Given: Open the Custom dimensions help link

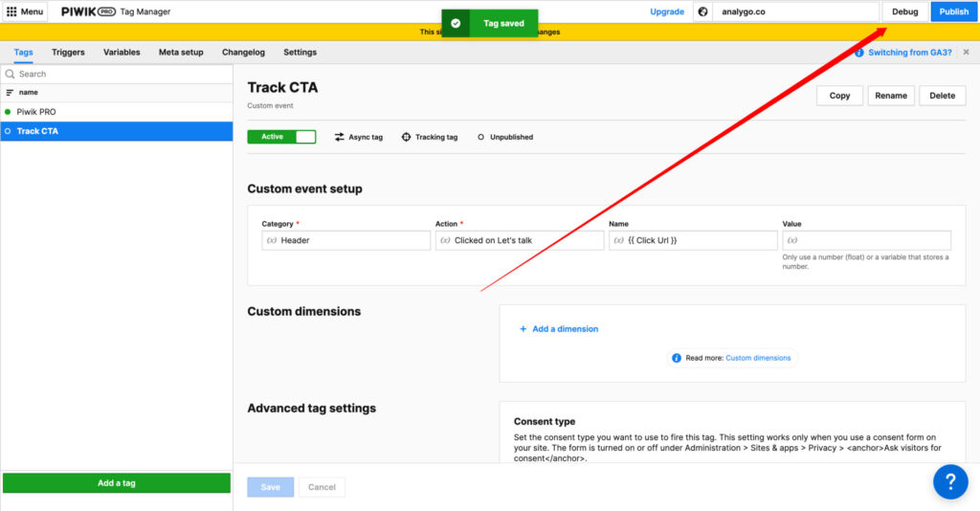Looking at the screenshot, I should pos(758,358).
